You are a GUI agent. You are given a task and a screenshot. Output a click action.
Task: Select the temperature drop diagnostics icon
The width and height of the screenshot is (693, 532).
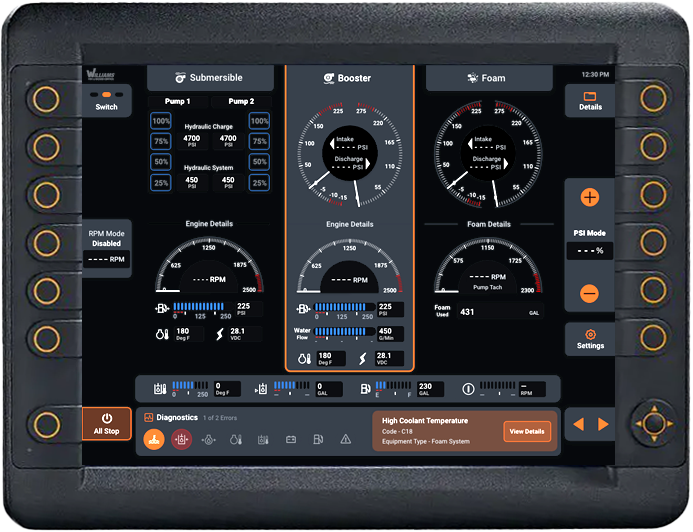coord(236,439)
